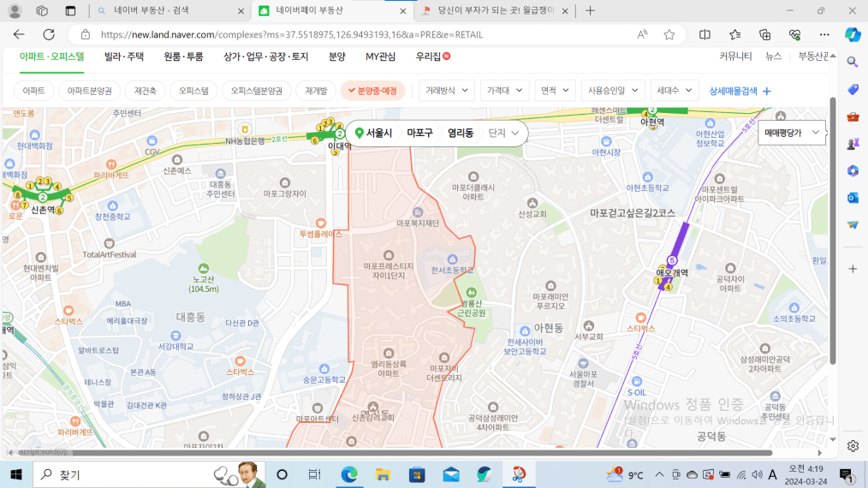The image size is (868, 488).
Task: Select 마포구 in location breadcrumb
Action: (x=419, y=133)
